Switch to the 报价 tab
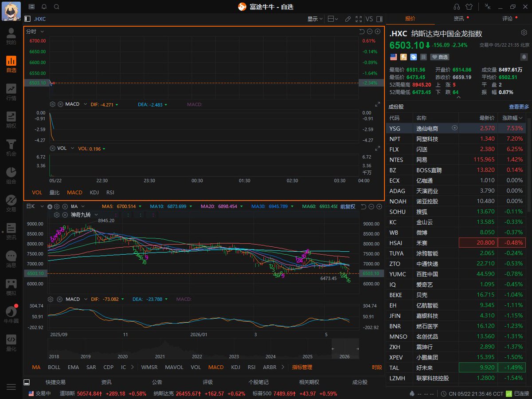 [410, 19]
